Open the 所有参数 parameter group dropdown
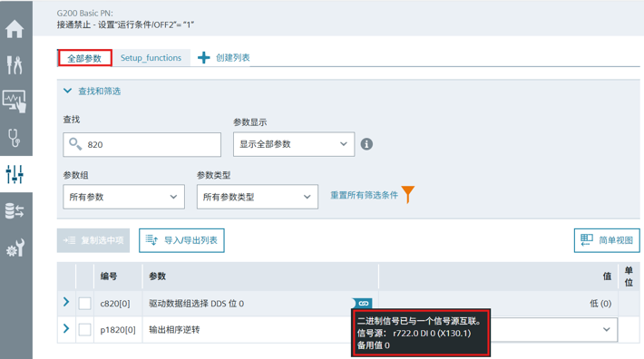This screenshot has width=644, height=359. click(123, 197)
